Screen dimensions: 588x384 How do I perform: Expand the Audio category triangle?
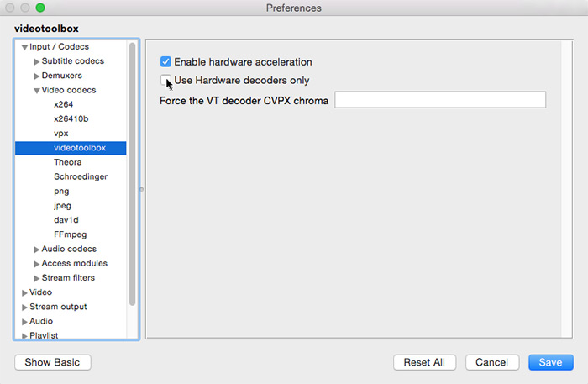(x=24, y=322)
